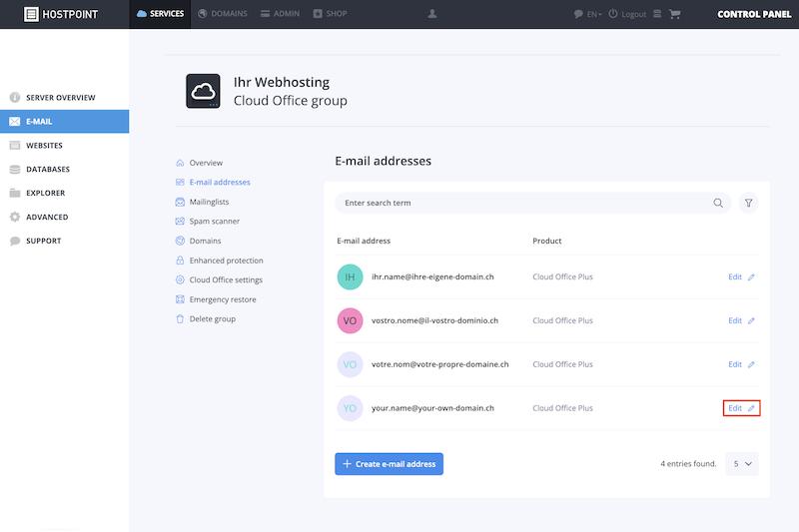Open the Services tab

tap(160, 14)
